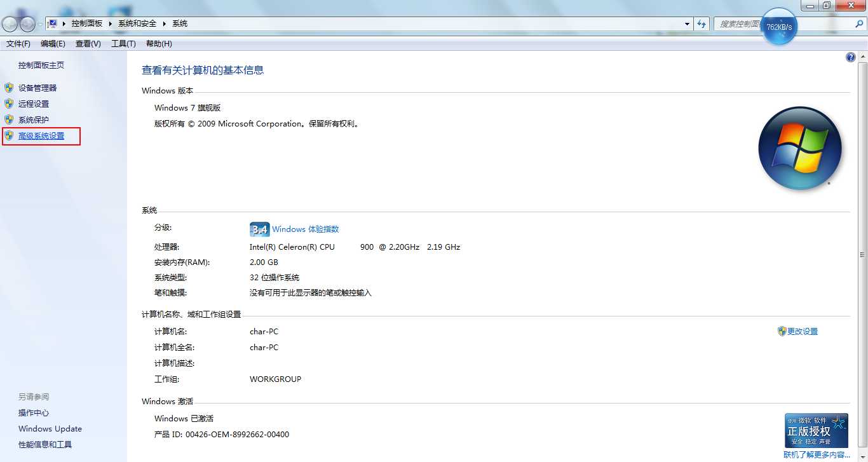
Task: Click shield icon beside 设备管理器
Action: 9,88
